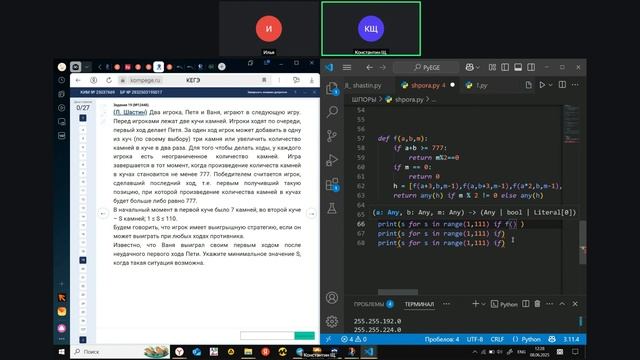Click the editor vertical scrollbar thumb

(x=583, y=242)
